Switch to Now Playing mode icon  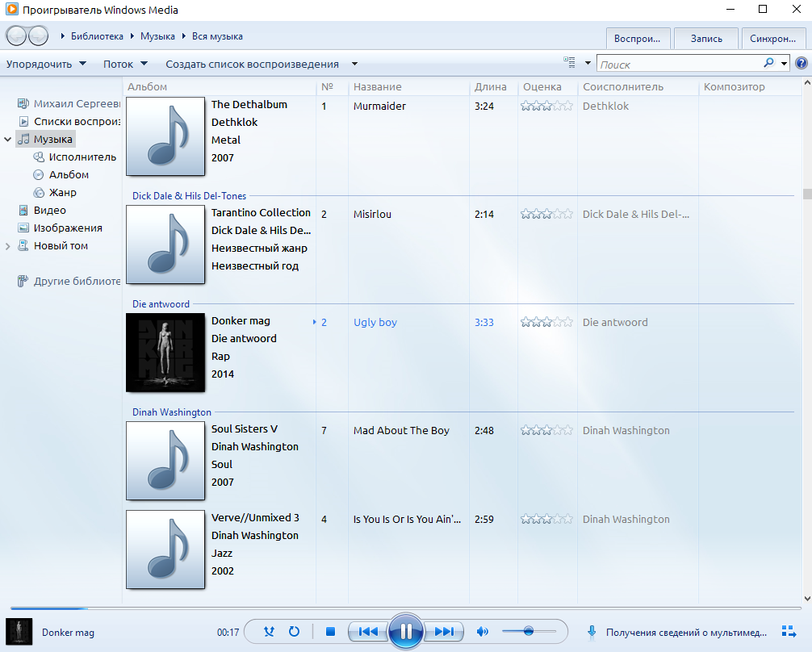tap(789, 631)
